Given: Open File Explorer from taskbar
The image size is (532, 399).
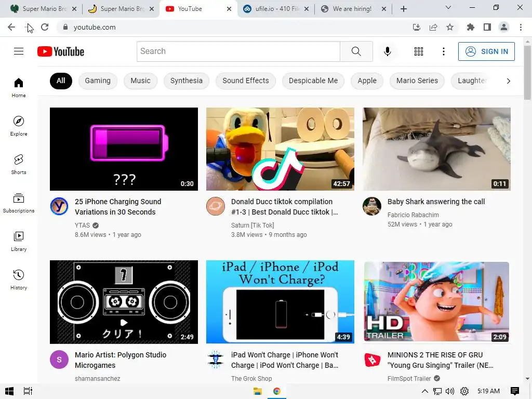Looking at the screenshot, I should [x=258, y=391].
